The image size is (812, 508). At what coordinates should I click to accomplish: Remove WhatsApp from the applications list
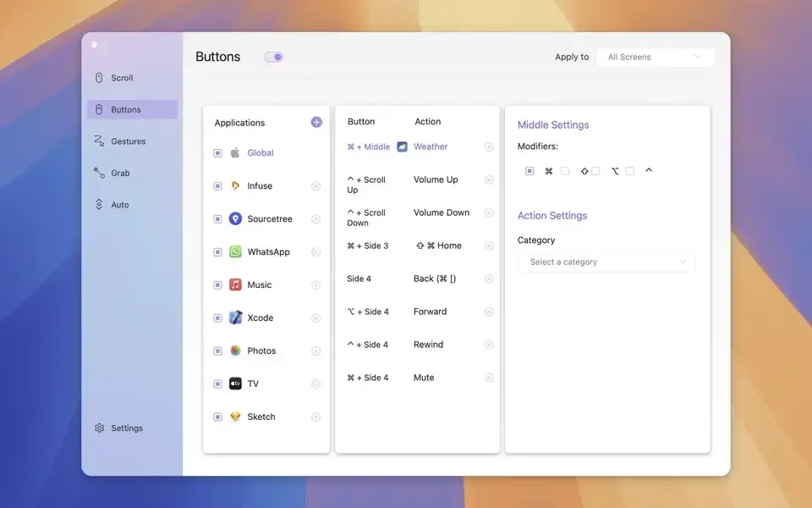[x=315, y=252]
